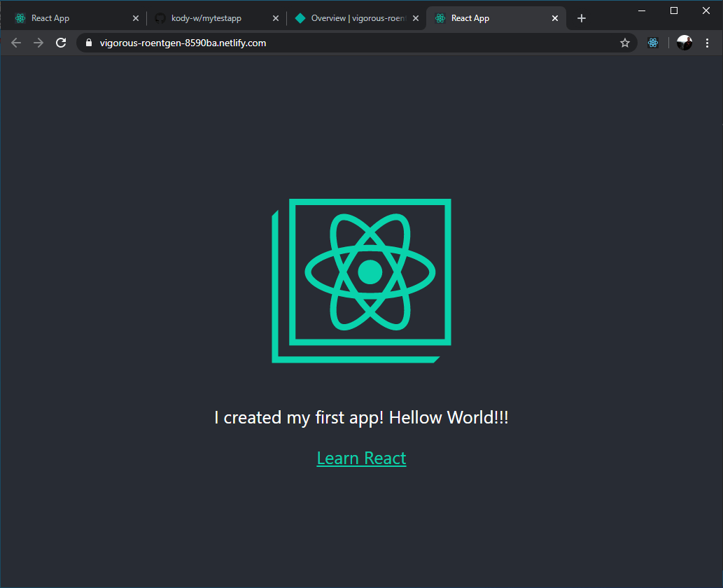Viewport: 723px width, 588px height.
Task: Open the Learn React link
Action: (x=361, y=458)
